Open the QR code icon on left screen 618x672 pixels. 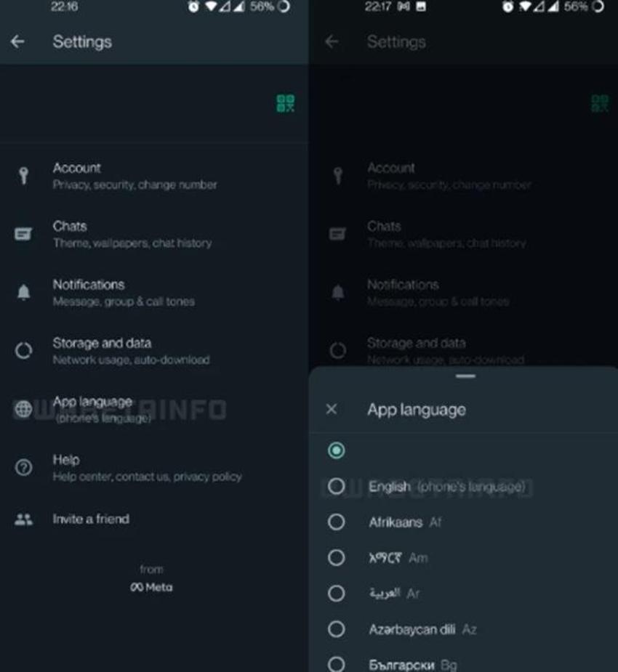pos(286,103)
